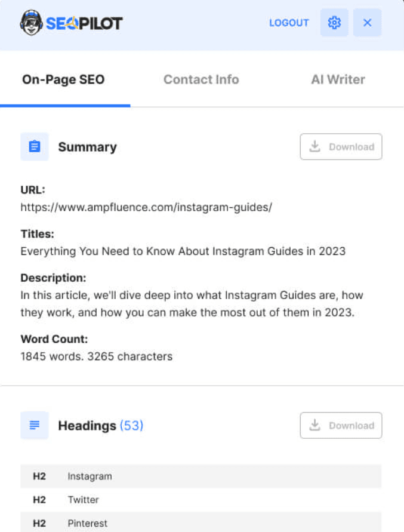This screenshot has height=532, width=404.
Task: Switch to the On-Page SEO tab
Action: click(63, 79)
